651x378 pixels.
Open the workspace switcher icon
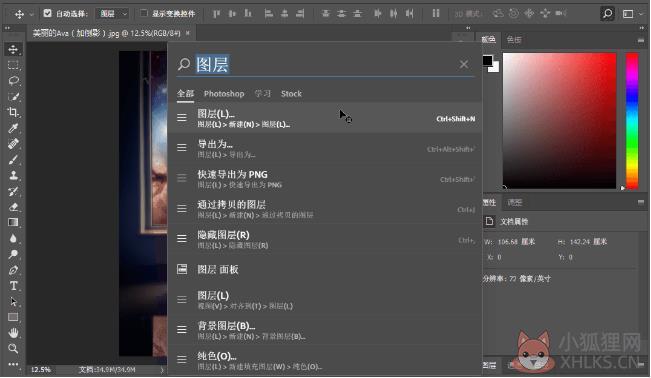click(x=628, y=14)
